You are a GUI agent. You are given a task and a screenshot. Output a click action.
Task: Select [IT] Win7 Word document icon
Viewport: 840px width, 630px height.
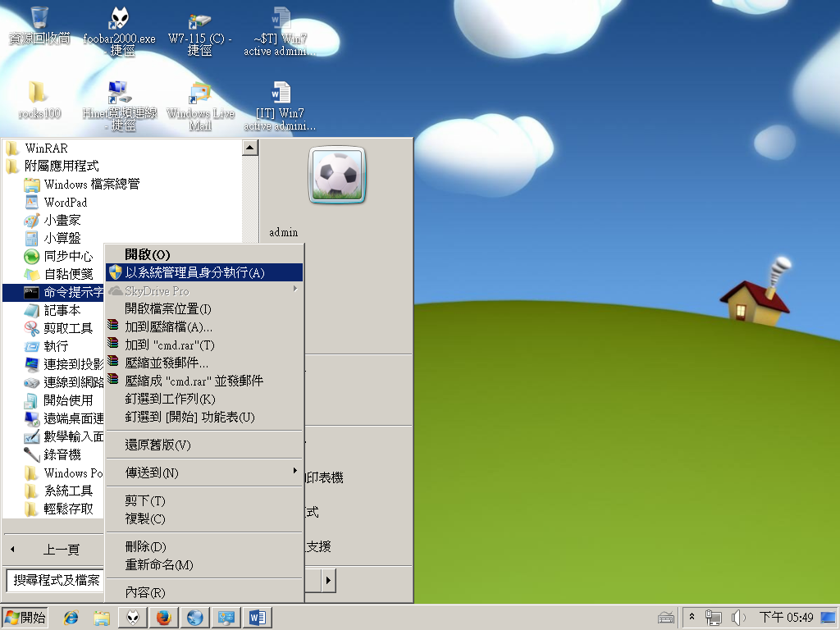tap(281, 106)
